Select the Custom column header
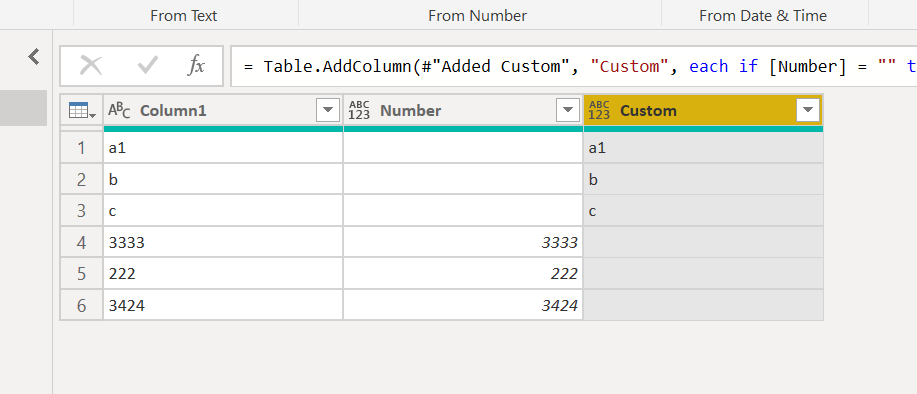This screenshot has height=394, width=917. point(704,110)
